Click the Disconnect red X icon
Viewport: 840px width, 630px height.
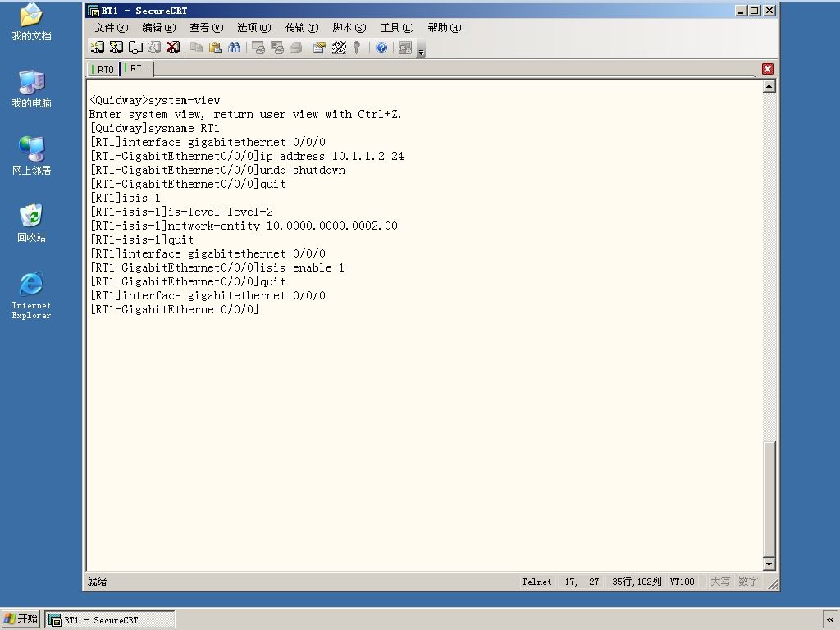point(173,48)
